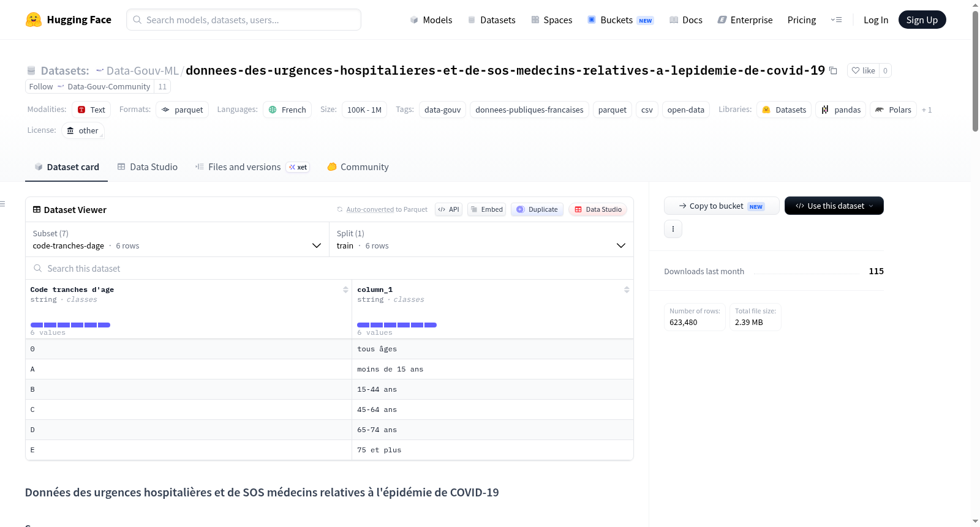Open Docs in the top navigation
Image resolution: width=980 pixels, height=527 pixels.
(x=686, y=20)
